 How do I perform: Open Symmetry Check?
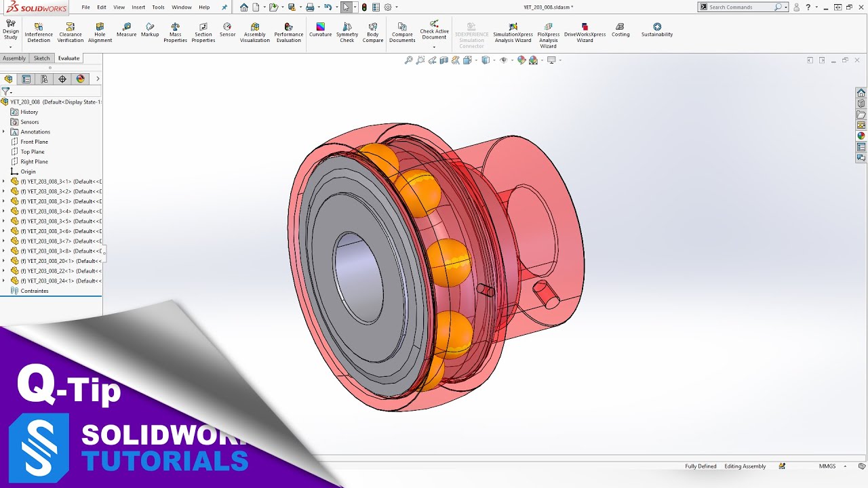pos(347,33)
